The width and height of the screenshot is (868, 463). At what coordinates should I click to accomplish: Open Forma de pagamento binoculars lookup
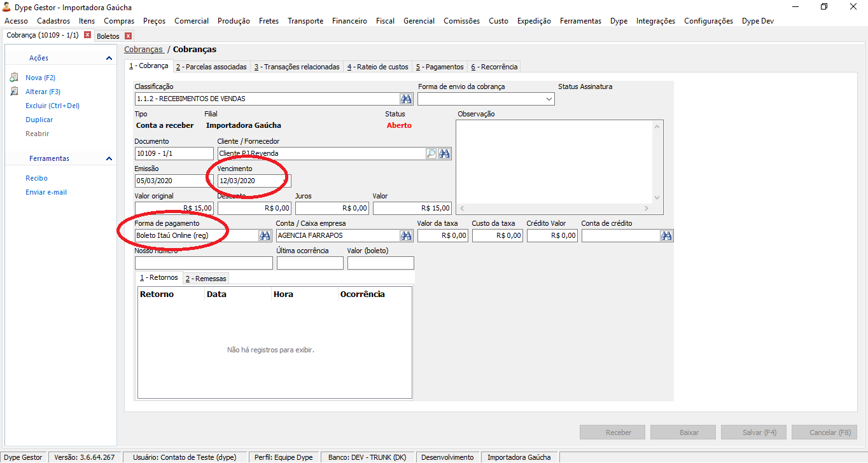tap(265, 235)
